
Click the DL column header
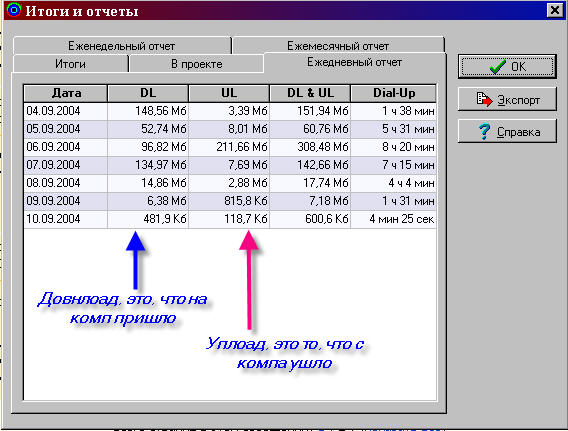pos(148,93)
